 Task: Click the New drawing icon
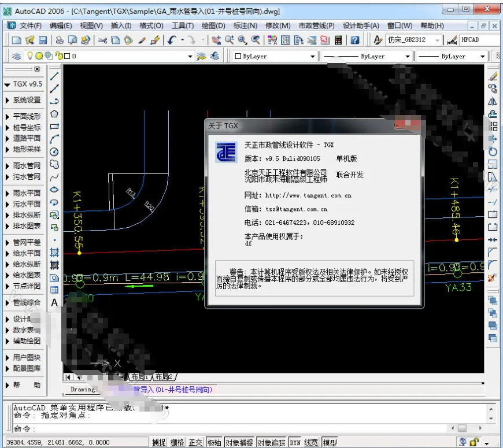point(16,40)
